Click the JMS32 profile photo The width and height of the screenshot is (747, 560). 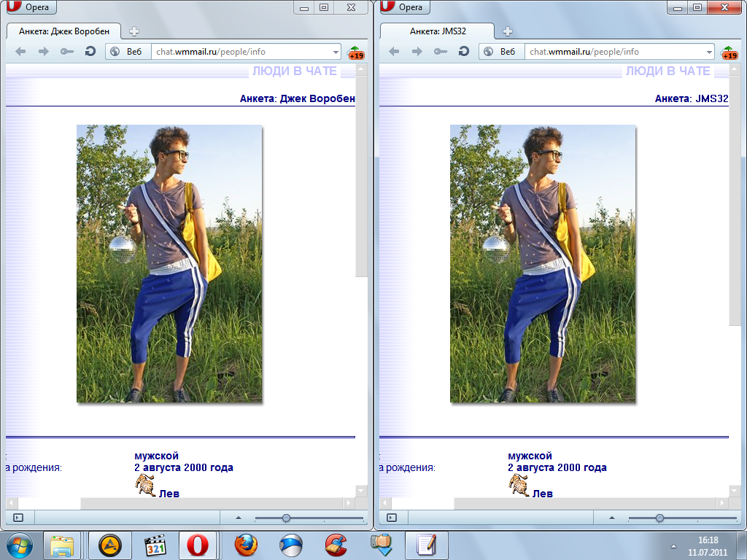(x=543, y=264)
